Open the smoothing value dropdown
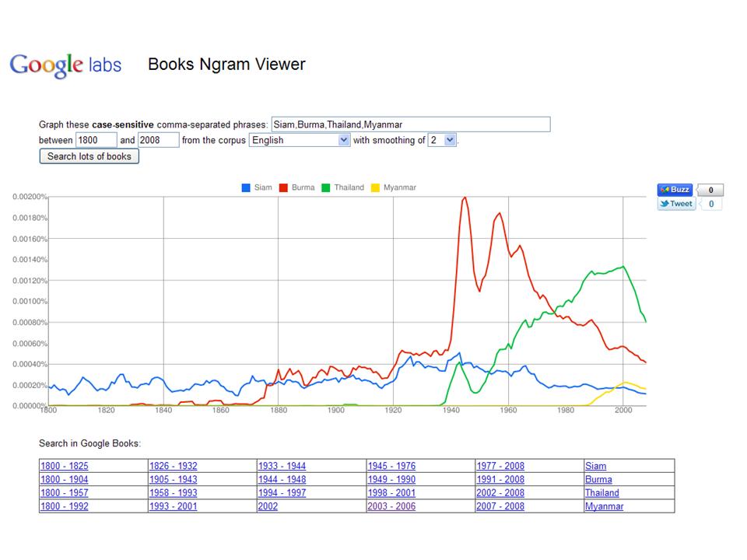This screenshot has width=747, height=560. coord(442,140)
